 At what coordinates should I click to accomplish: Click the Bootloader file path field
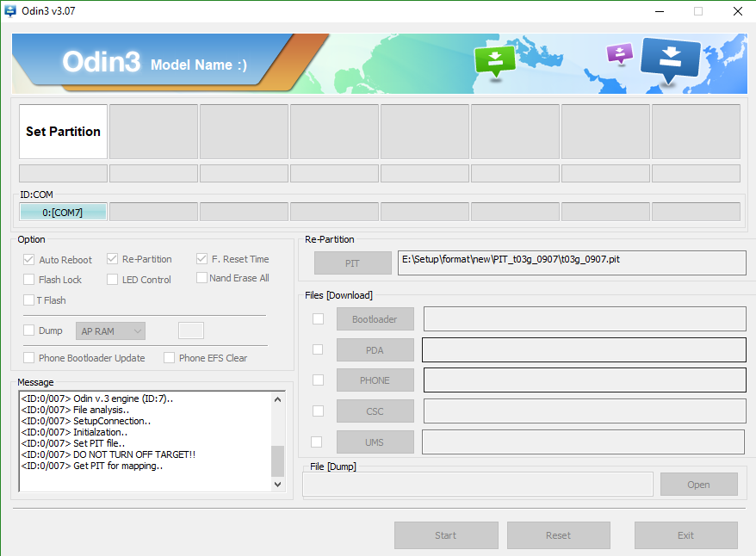point(585,319)
